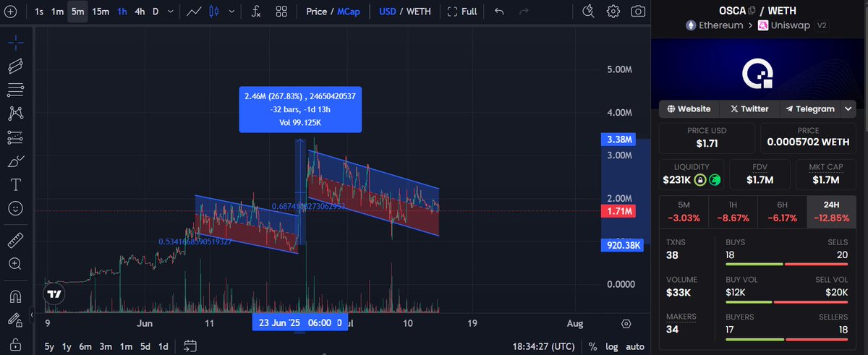868x355 pixels.
Task: Copy the OSCA token address
Action: coord(752,10)
